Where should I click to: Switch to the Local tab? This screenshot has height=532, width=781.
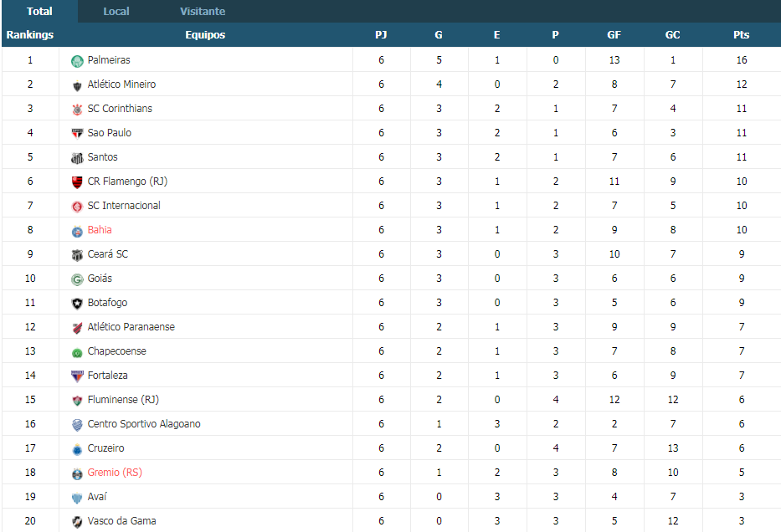pos(116,12)
